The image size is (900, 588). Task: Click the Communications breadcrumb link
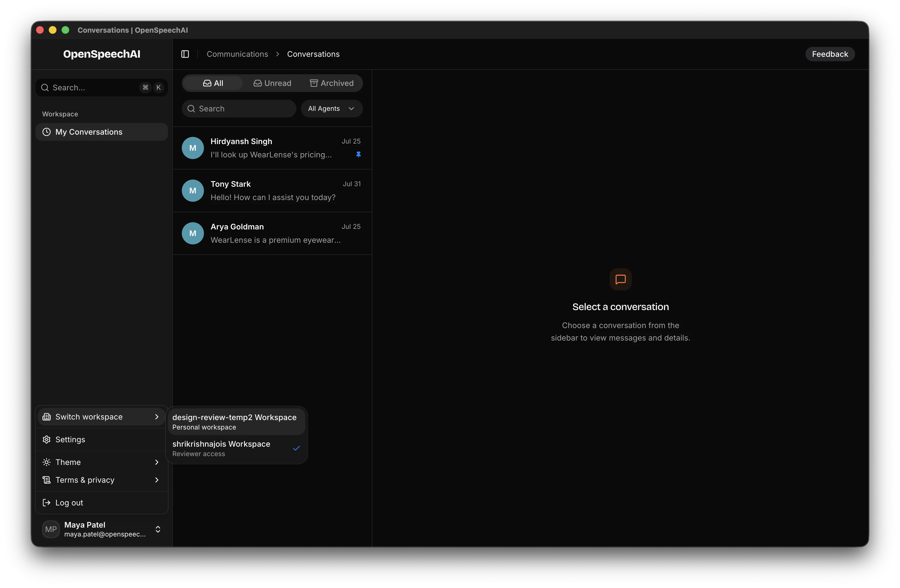coord(237,54)
